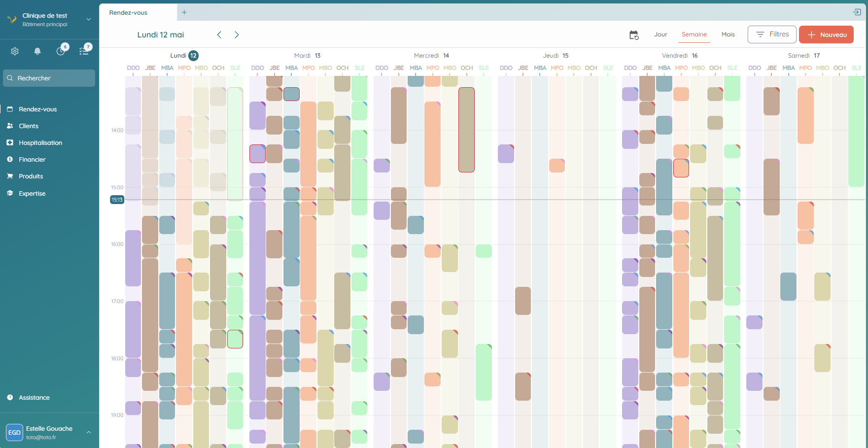868x448 pixels.
Task: Click the Financier coin icon
Action: point(10,159)
